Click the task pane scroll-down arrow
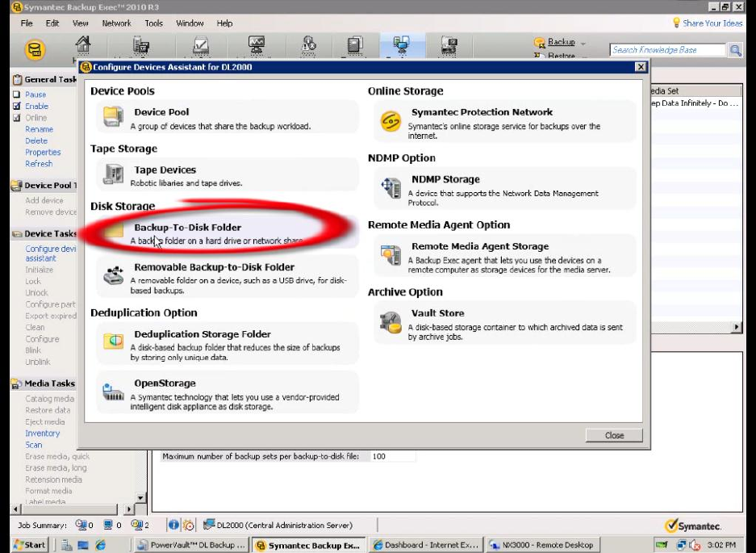756x553 pixels. click(x=140, y=497)
